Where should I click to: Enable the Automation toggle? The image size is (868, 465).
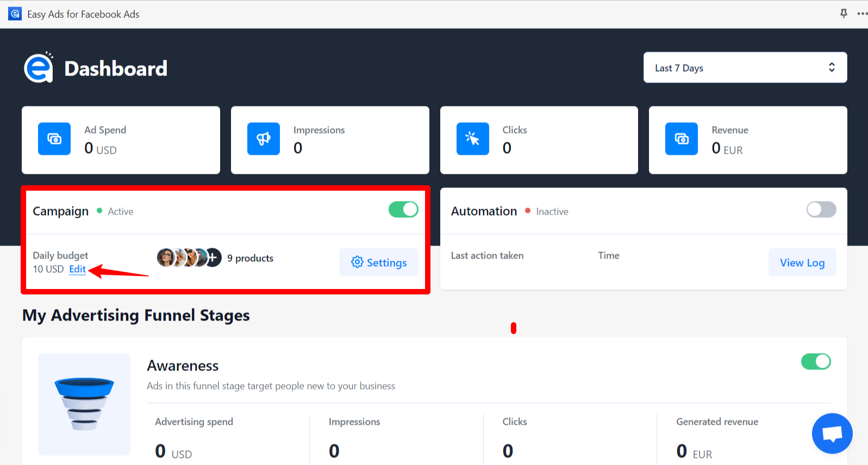(x=821, y=210)
